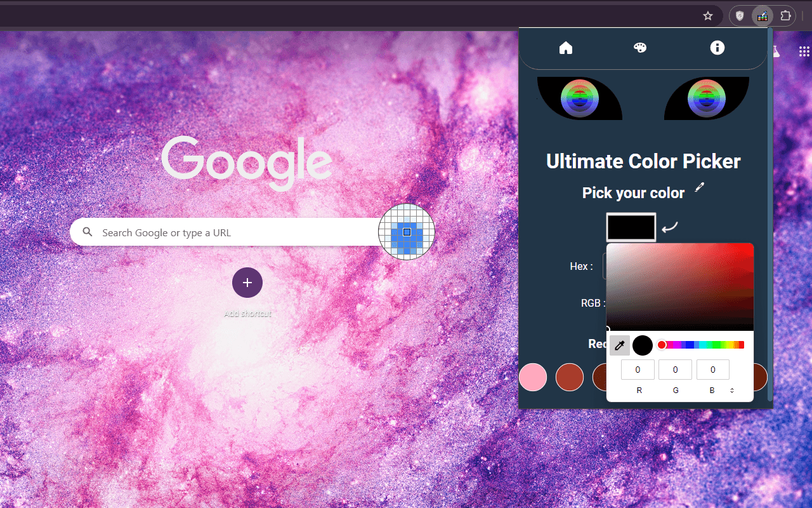Click the G value input field
The height and width of the screenshot is (508, 812).
[x=675, y=370]
